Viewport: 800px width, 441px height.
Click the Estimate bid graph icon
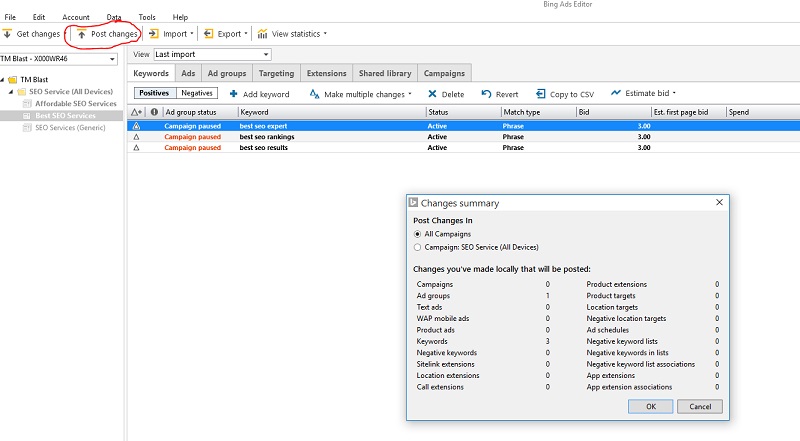[x=616, y=93]
